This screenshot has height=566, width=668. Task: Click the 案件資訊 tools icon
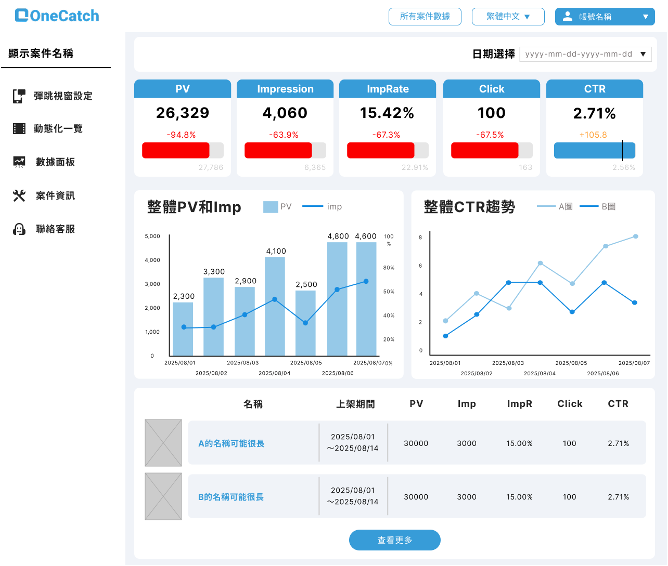[x=19, y=195]
